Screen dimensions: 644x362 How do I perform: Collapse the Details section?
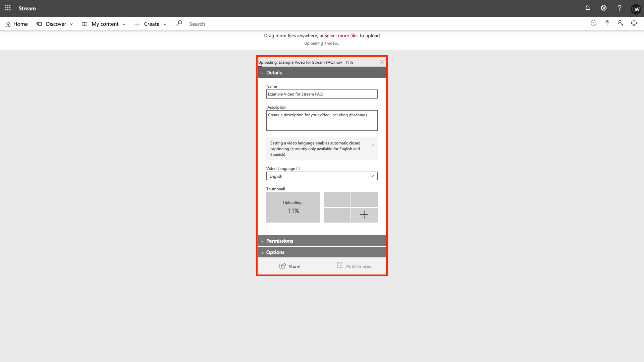click(x=322, y=72)
